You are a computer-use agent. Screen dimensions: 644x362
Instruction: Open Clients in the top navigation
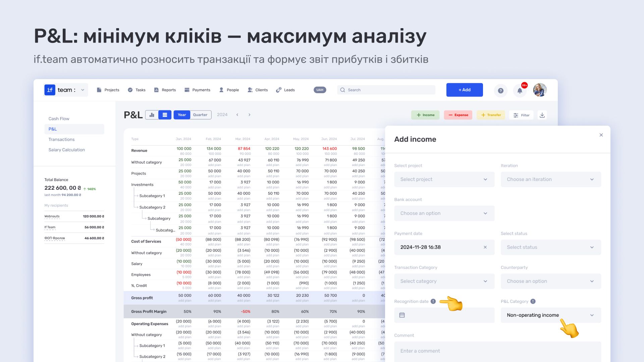point(258,90)
